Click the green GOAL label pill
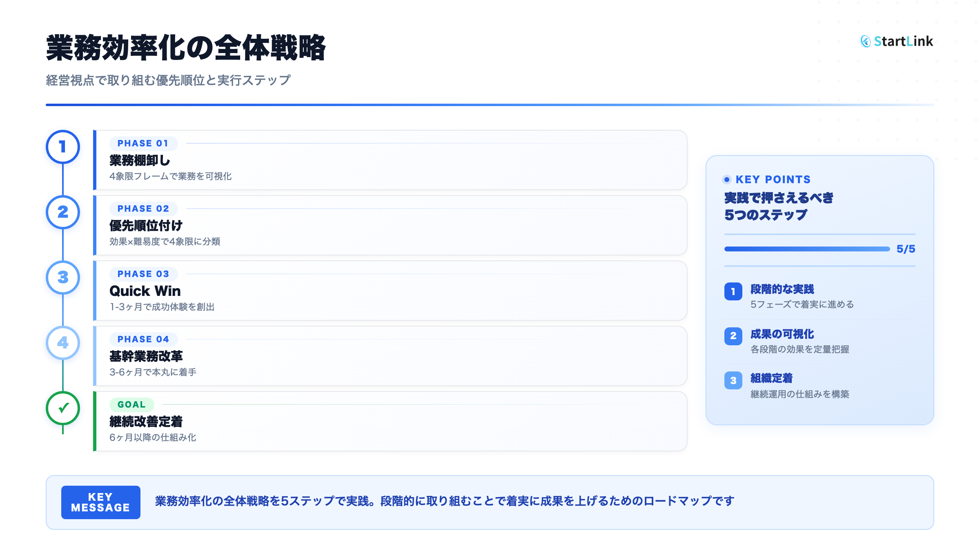The image size is (980, 551). (x=131, y=404)
